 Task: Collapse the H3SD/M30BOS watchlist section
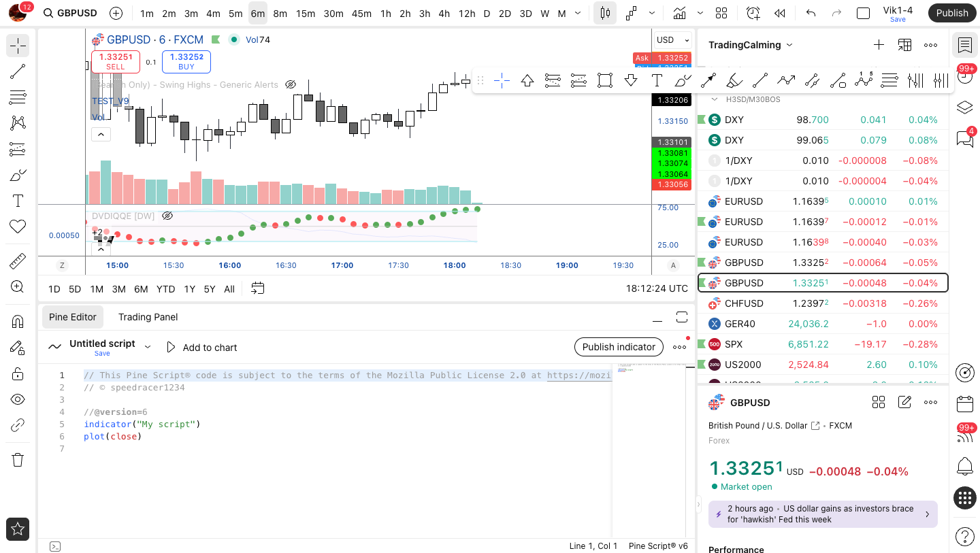[715, 99]
